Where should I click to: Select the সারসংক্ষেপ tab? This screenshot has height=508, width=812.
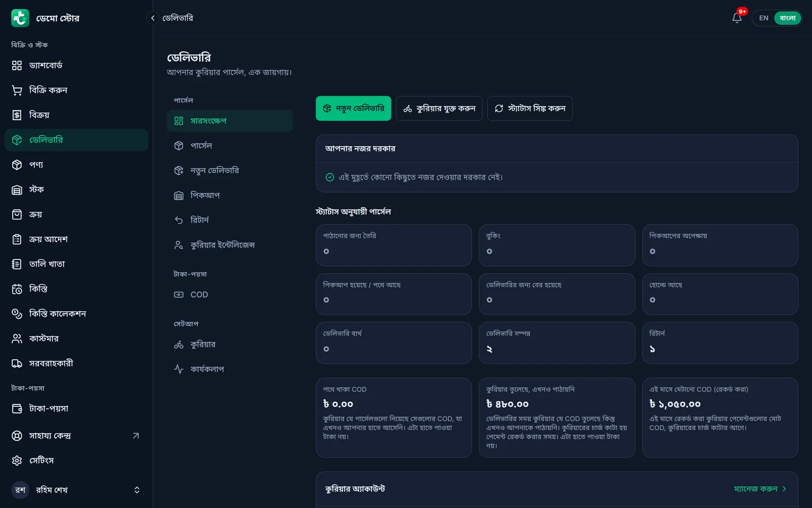(x=230, y=121)
